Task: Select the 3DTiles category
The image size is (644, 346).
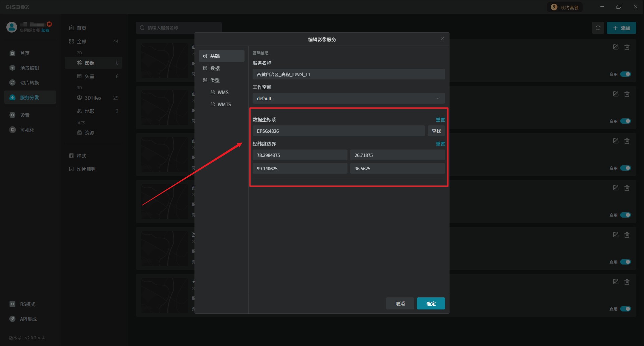Action: coord(93,98)
